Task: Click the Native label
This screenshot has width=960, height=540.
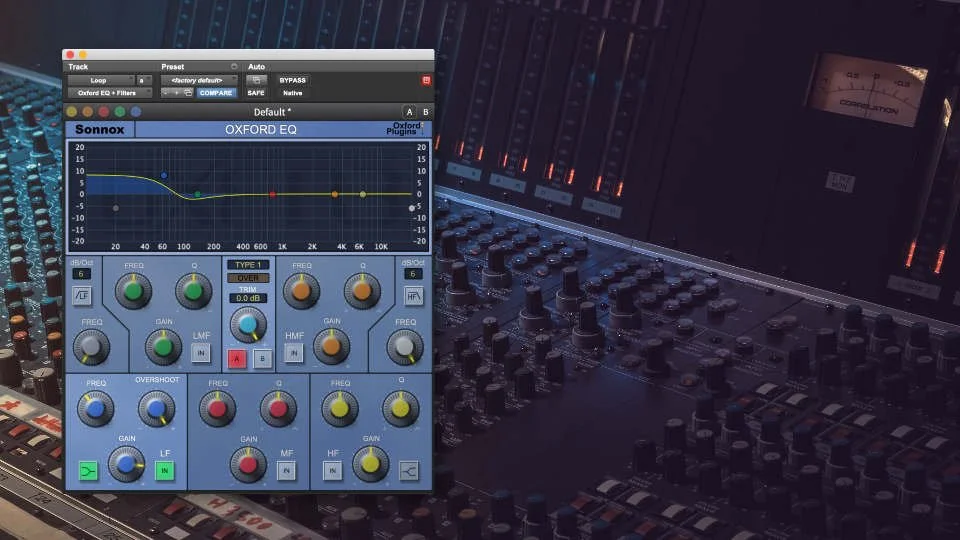Action: pos(293,93)
